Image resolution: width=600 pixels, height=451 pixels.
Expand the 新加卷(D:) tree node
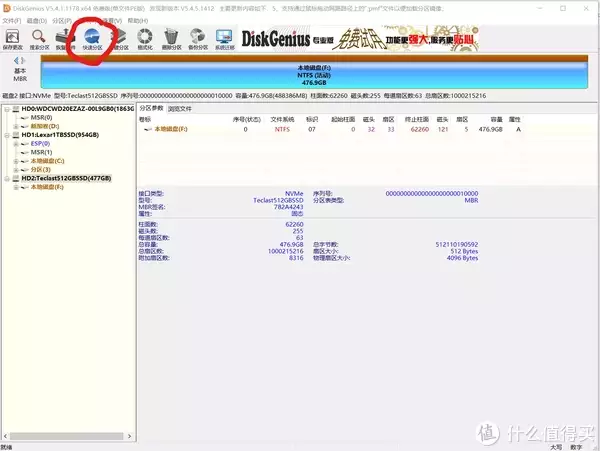[16, 126]
